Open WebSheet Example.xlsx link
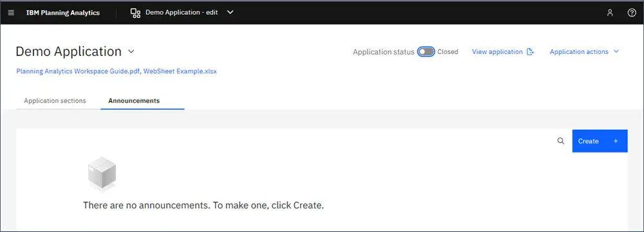This screenshot has width=644, height=232. 180,71
